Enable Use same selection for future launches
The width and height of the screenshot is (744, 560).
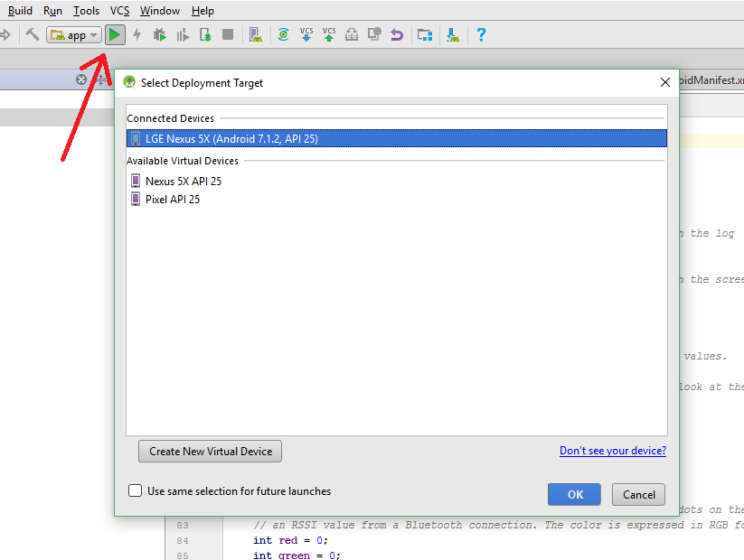click(x=135, y=490)
